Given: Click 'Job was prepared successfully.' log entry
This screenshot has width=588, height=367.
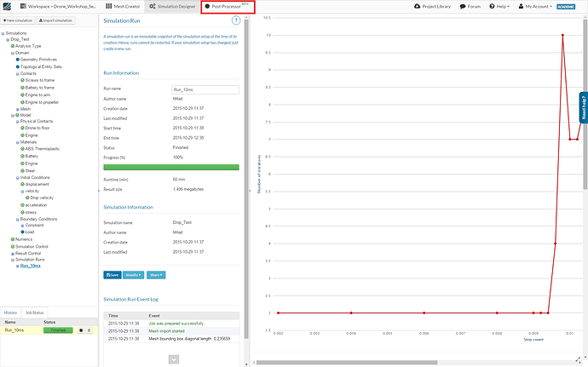Looking at the screenshot, I should [176, 323].
